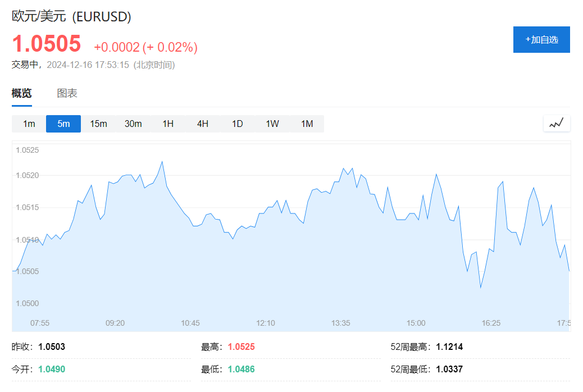The image size is (583, 392).
Task: Select the 5m timeframe
Action: tap(63, 124)
